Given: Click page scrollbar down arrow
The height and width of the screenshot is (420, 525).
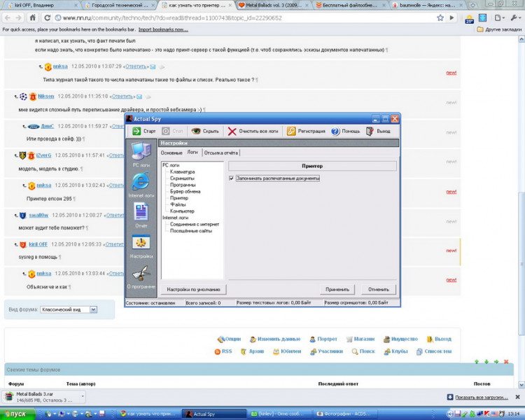Looking at the screenshot, I should pos(521,384).
